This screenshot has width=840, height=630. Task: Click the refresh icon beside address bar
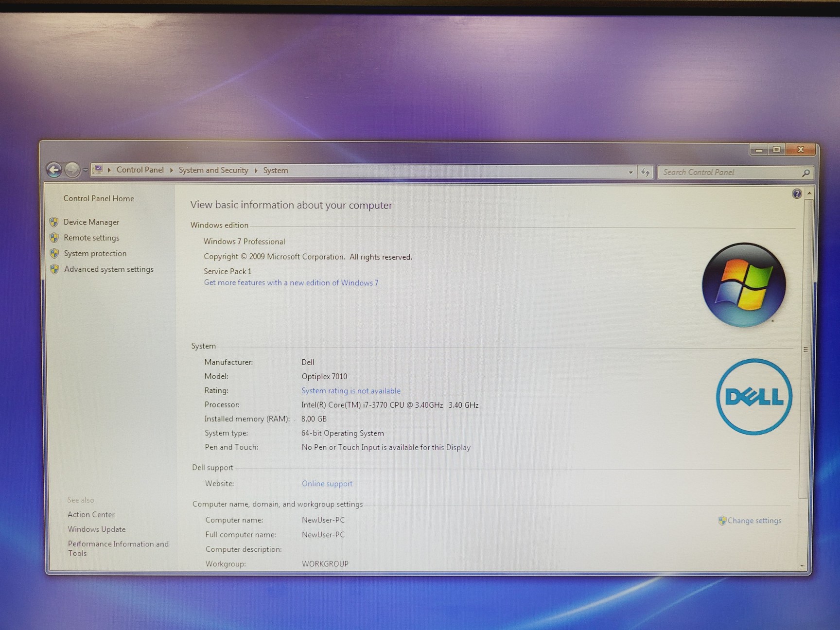(645, 172)
